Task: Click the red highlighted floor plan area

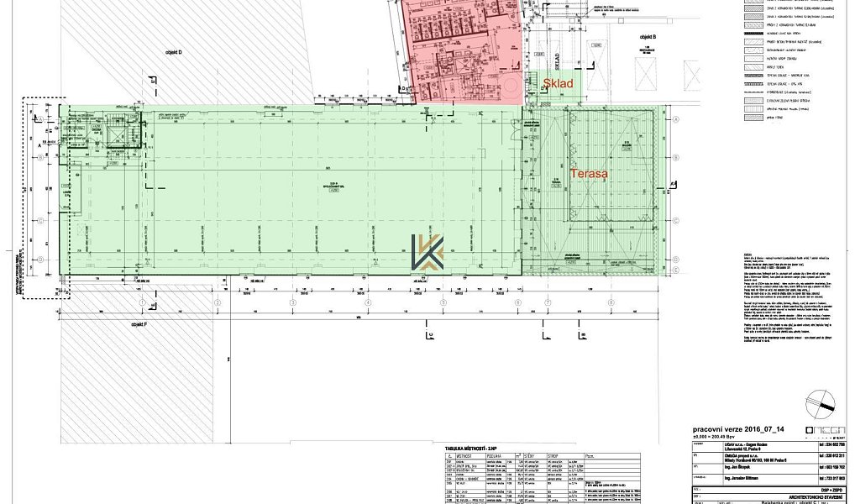Action: pos(464,52)
